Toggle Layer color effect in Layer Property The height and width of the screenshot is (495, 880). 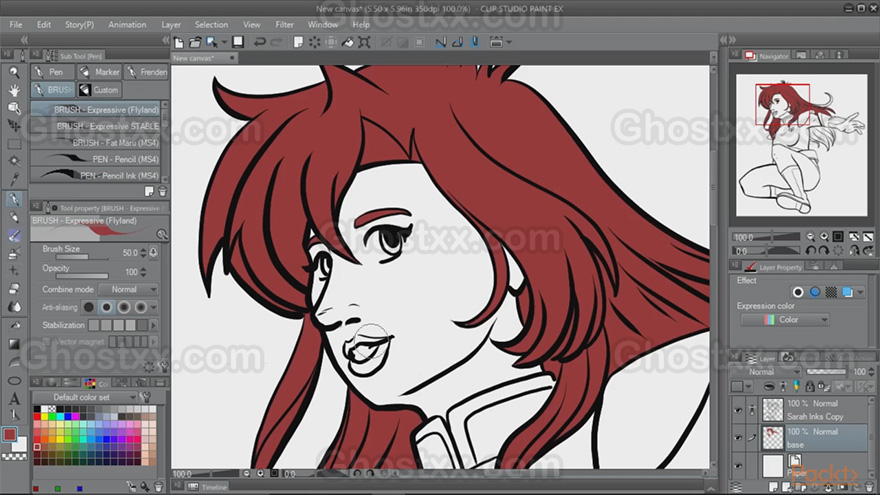coord(847,292)
